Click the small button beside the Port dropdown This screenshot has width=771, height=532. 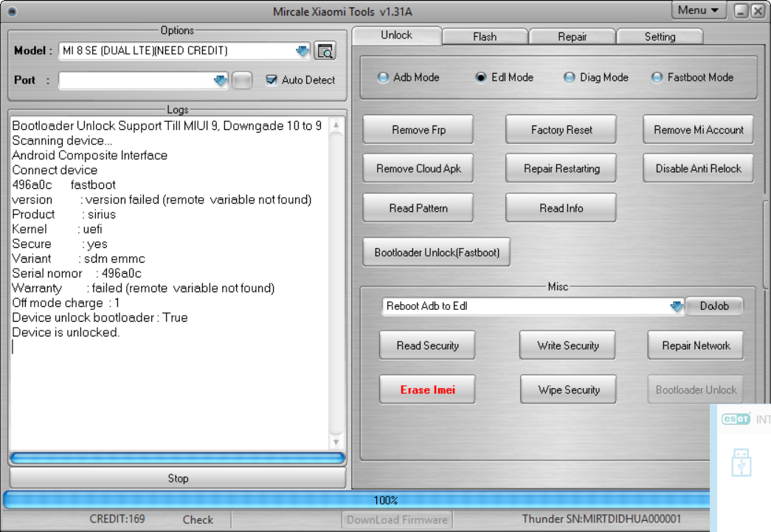241,80
